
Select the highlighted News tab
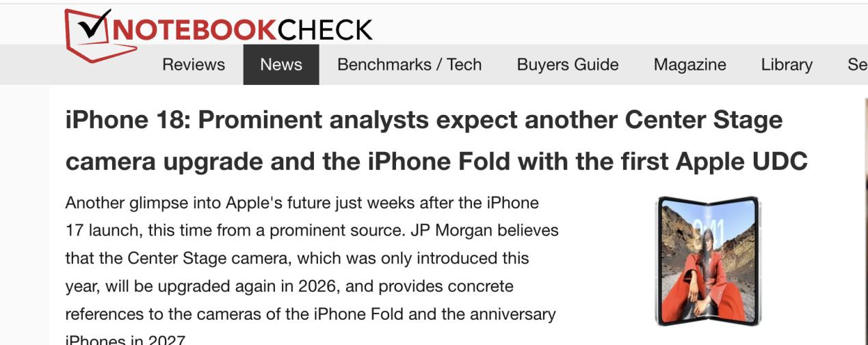(281, 65)
